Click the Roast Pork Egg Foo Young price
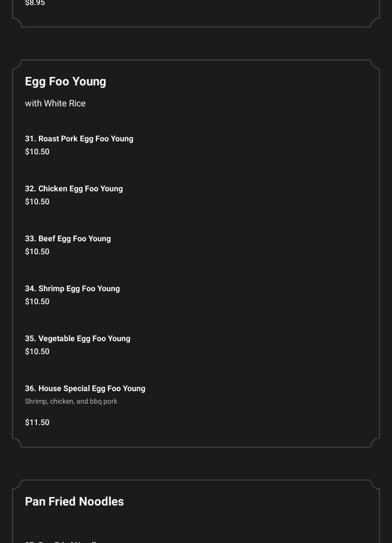This screenshot has width=392, height=543. click(37, 152)
